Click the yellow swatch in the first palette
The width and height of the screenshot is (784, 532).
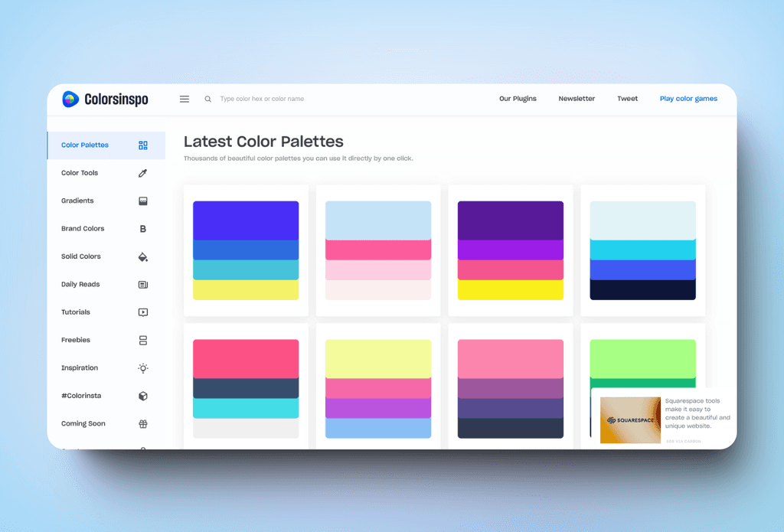tap(246, 290)
